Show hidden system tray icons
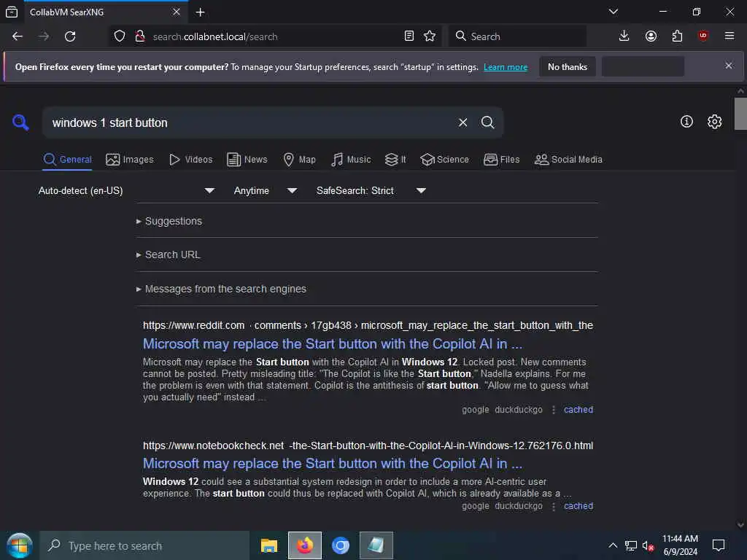Screen dimensions: 747x560 click(613, 545)
